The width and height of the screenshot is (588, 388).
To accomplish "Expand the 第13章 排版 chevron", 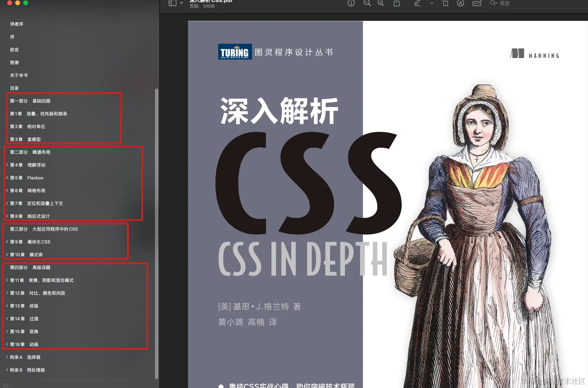I will click(x=7, y=306).
